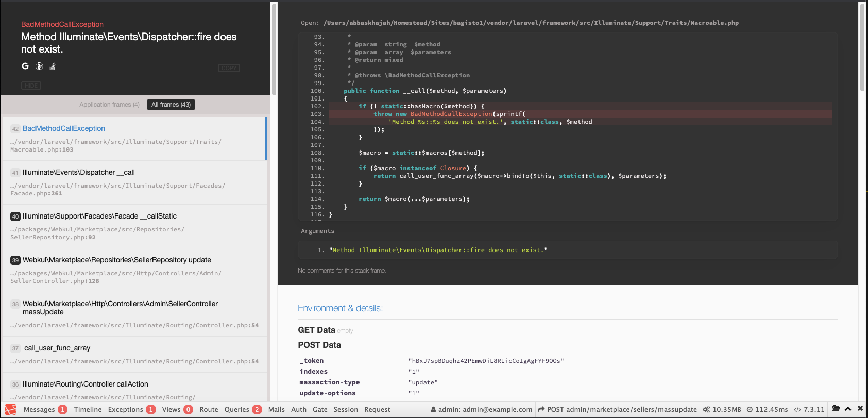Click the Environment & details heading

[x=340, y=308]
